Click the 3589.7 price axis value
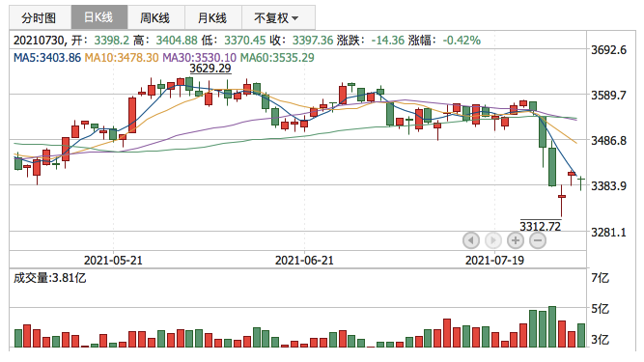Image resolution: width=644 pixels, height=362 pixels. point(608,96)
